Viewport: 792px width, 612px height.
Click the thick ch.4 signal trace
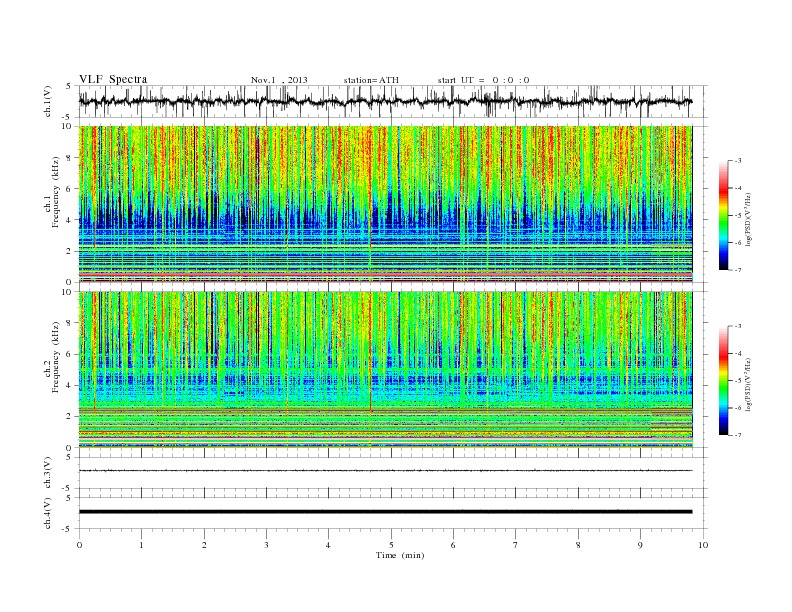click(385, 512)
